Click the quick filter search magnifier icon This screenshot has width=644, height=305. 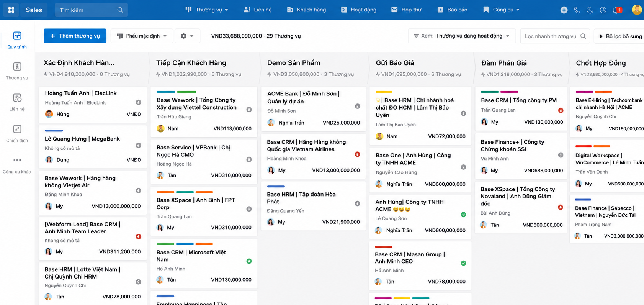(x=583, y=36)
